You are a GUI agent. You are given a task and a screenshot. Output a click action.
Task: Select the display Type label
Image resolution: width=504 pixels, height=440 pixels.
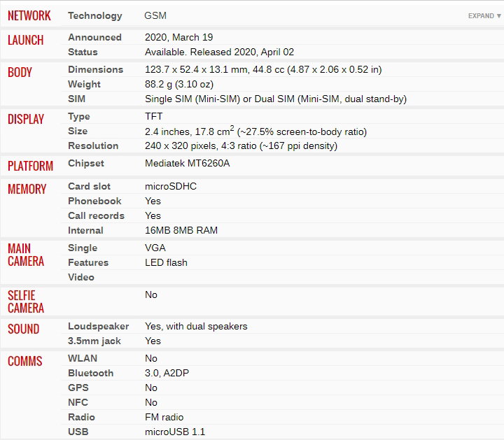click(78, 116)
